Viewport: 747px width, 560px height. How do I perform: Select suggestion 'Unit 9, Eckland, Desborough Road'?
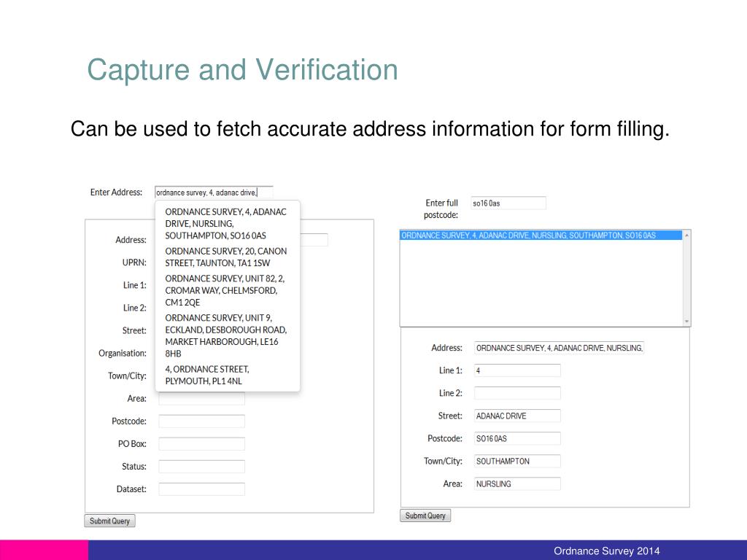(x=227, y=335)
